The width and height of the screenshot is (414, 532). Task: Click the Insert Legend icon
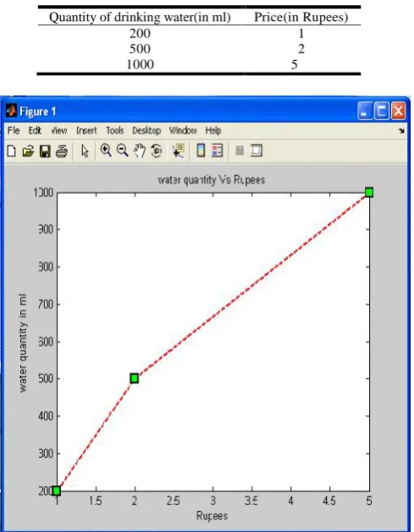pos(217,151)
